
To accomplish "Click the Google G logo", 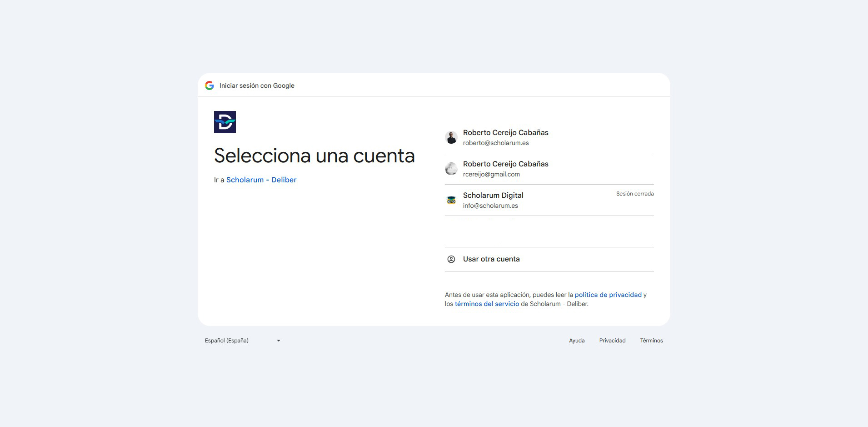I will pos(210,85).
